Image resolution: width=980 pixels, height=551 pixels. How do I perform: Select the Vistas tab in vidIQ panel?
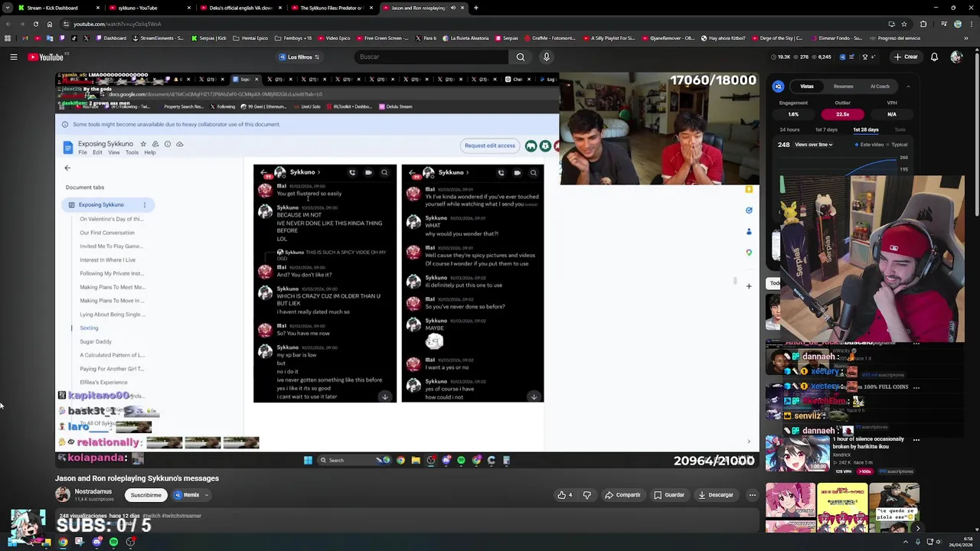(x=807, y=86)
